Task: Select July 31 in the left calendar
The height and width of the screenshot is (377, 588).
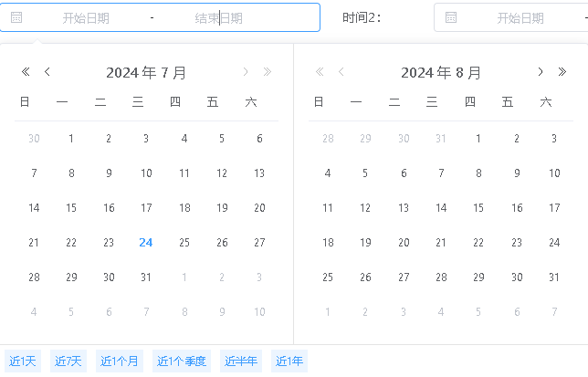Action: tap(146, 278)
